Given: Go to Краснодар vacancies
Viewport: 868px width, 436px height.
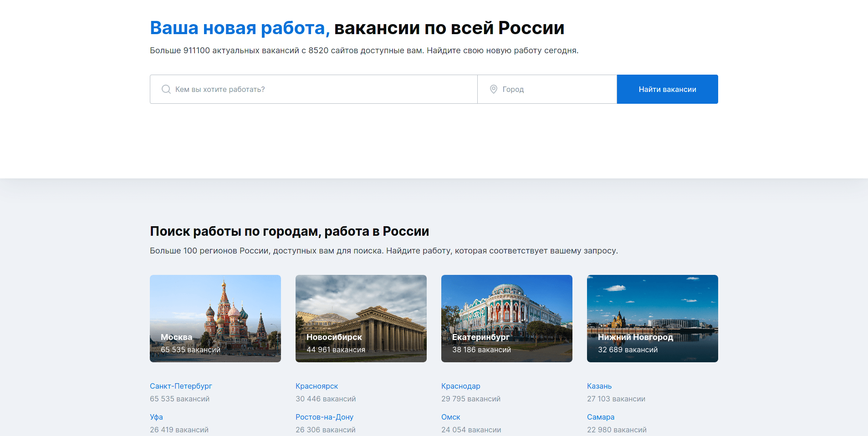Looking at the screenshot, I should pyautogui.click(x=460, y=386).
